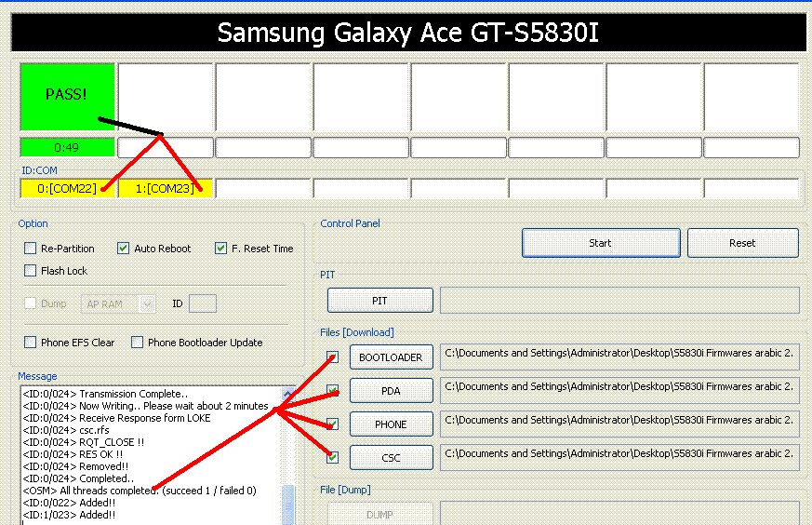The width and height of the screenshot is (812, 525).
Task: Tick the Phone EFS Clear checkbox
Action: point(31,342)
